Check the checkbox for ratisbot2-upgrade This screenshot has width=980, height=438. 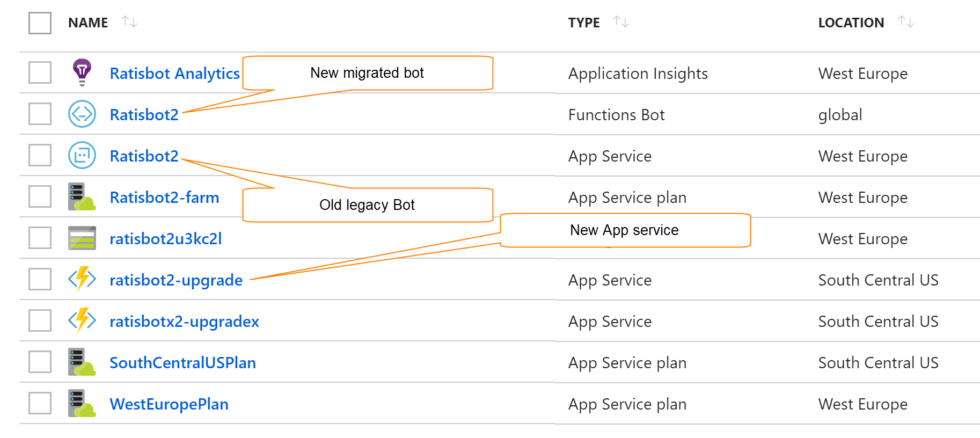pyautogui.click(x=39, y=279)
